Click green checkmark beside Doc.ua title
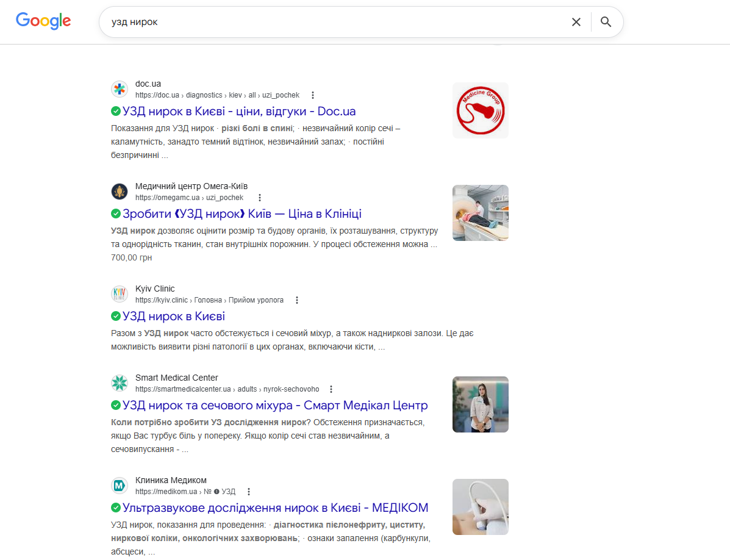This screenshot has height=560, width=730. pos(116,111)
